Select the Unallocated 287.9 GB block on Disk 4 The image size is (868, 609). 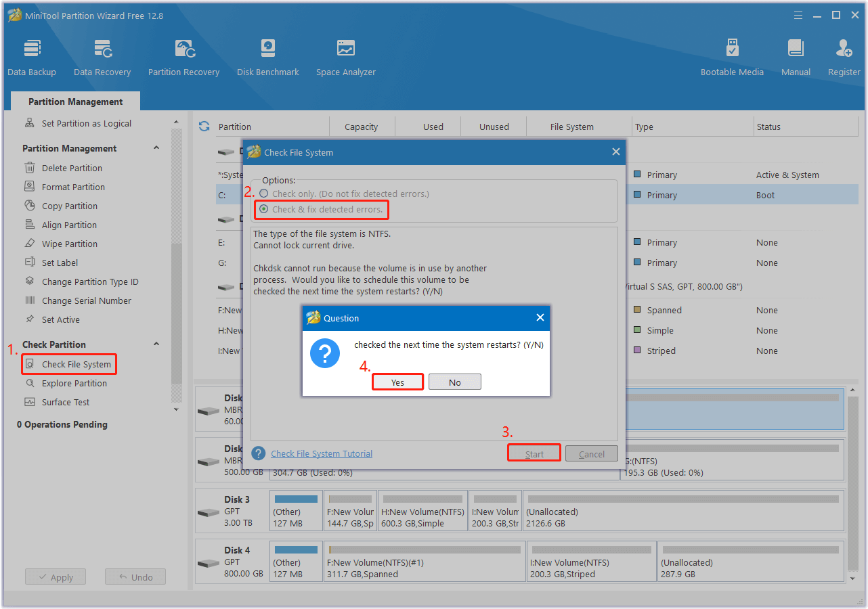pyautogui.click(x=751, y=562)
